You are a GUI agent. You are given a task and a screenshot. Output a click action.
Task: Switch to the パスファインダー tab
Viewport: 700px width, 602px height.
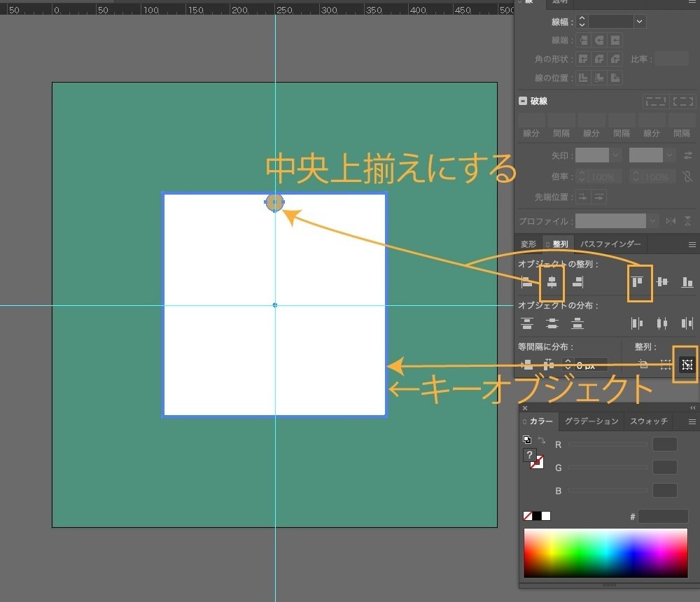tap(610, 244)
